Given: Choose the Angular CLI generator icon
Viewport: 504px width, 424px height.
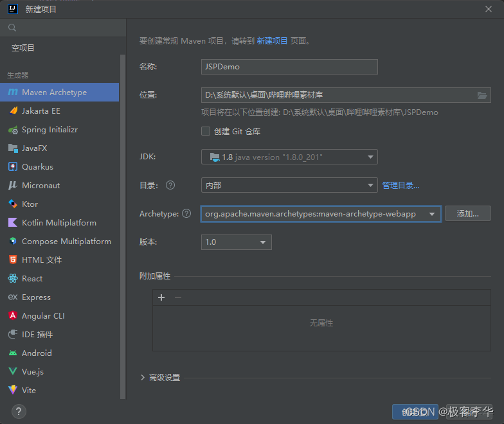Looking at the screenshot, I should [13, 316].
